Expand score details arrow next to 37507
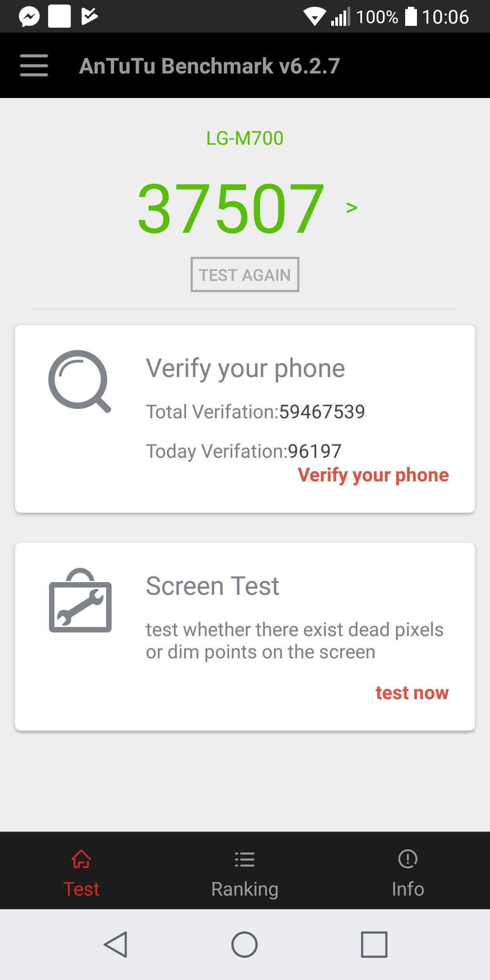Screen dimensions: 490x980 pos(352,208)
